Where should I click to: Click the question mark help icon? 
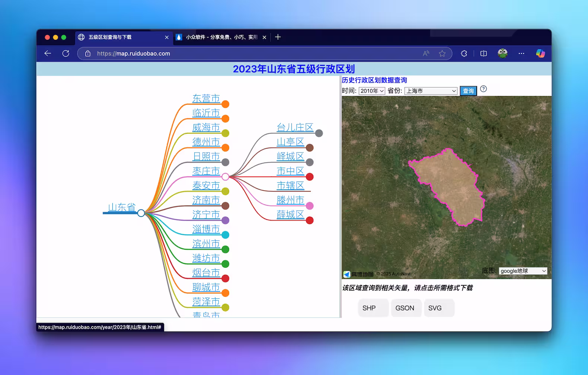point(483,89)
